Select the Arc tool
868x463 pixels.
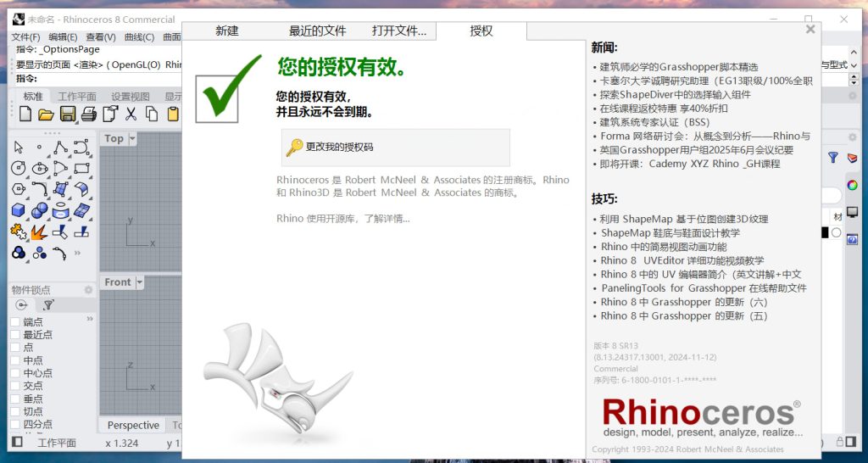point(60,169)
